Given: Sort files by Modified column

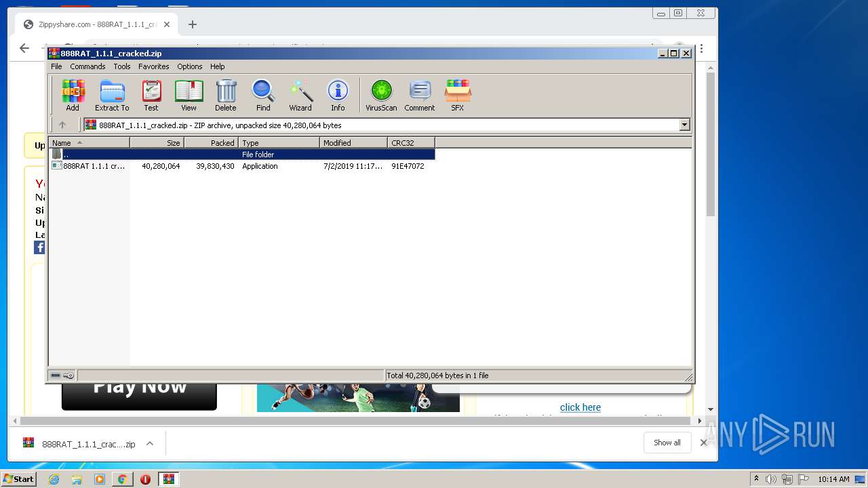Looking at the screenshot, I should [x=353, y=142].
